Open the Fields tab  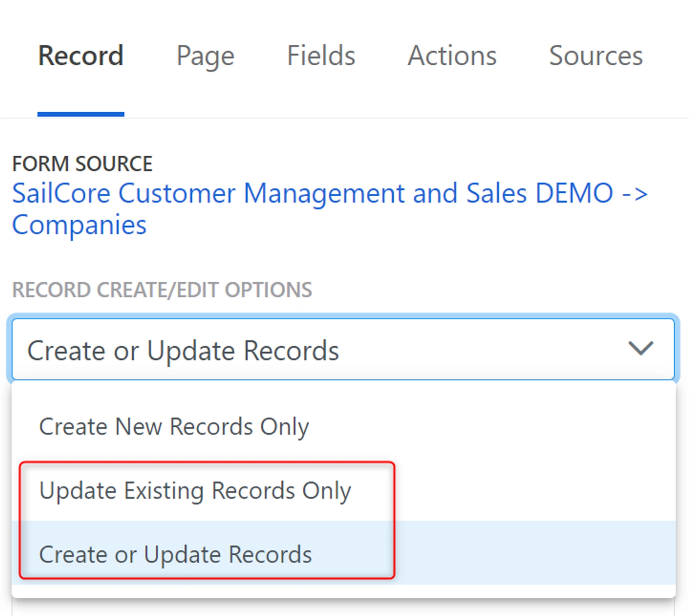[321, 56]
